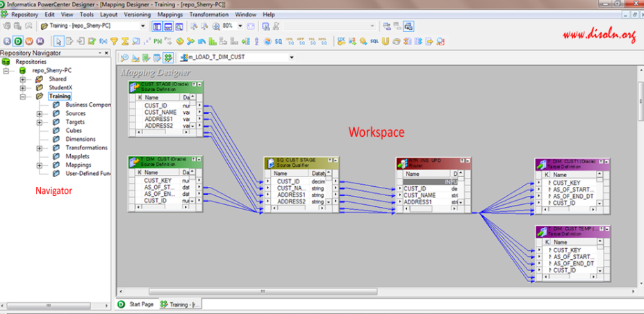Toggle the Output window toolbar button
This screenshot has width=644, height=314.
tap(168, 26)
